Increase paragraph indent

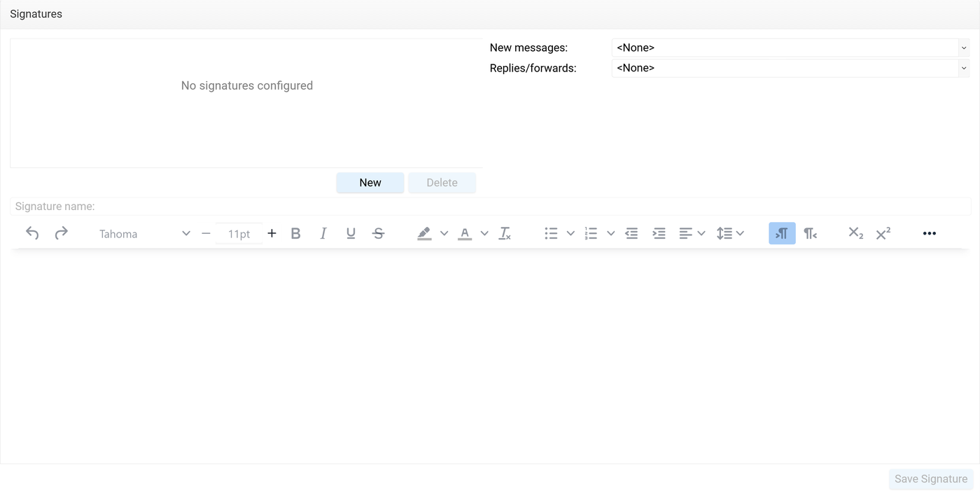(x=659, y=233)
